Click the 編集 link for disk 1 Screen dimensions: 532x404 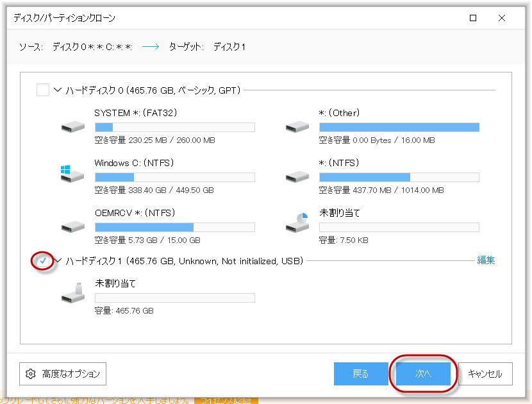tap(486, 260)
